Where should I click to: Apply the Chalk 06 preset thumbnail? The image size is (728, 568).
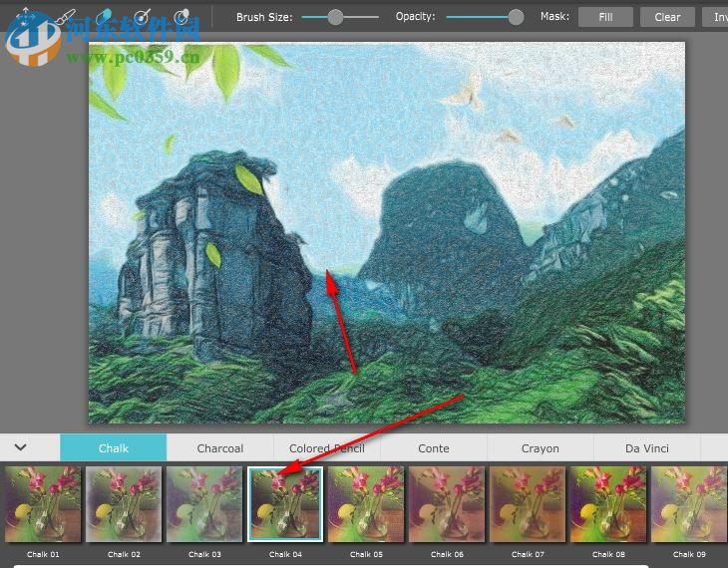pos(447,504)
